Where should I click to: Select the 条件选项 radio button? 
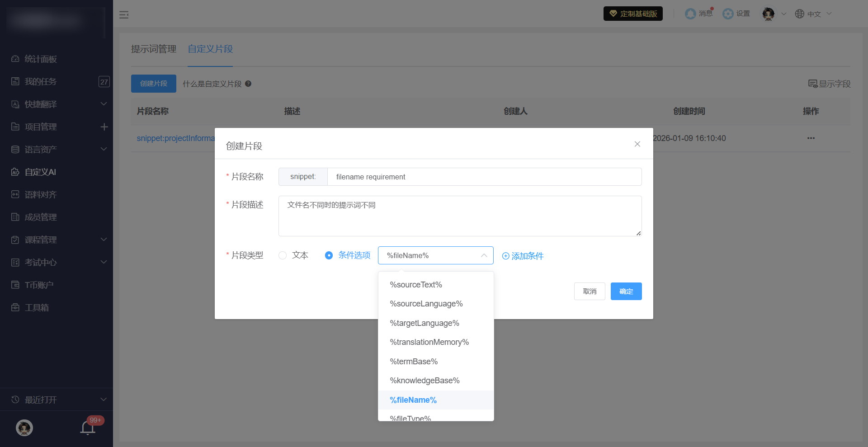[329, 255]
